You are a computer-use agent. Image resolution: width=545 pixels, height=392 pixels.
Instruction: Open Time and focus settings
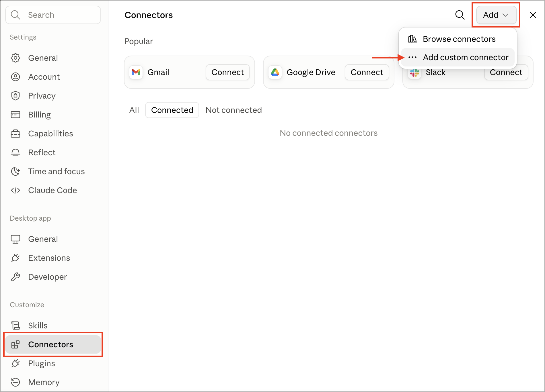tap(53, 171)
